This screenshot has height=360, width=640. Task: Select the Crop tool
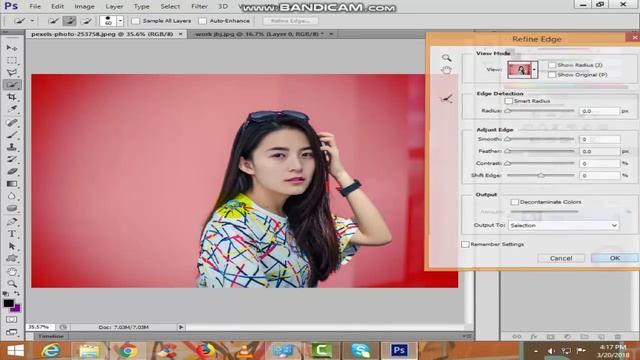[12, 97]
